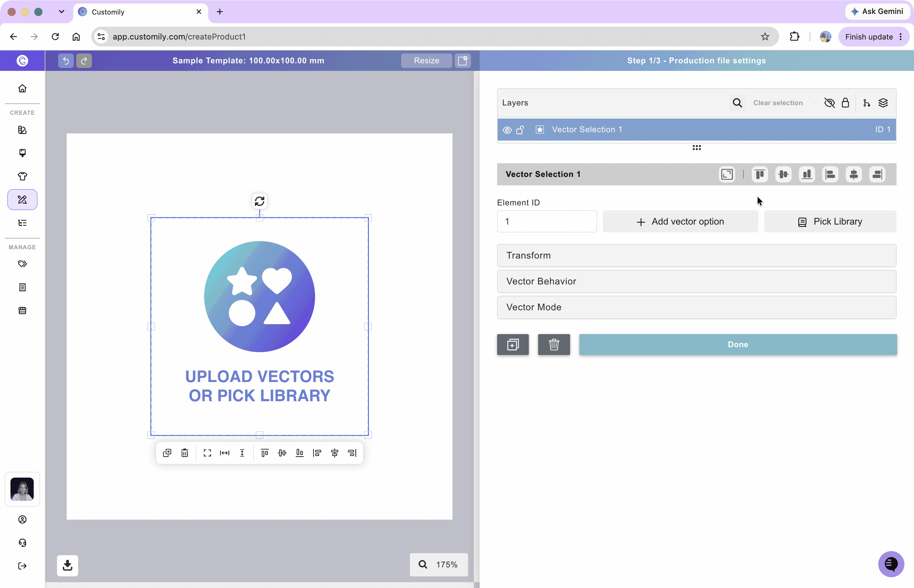Toggle visibility of Vector Selection 1 layer
Image resolution: width=914 pixels, height=588 pixels.
[507, 130]
